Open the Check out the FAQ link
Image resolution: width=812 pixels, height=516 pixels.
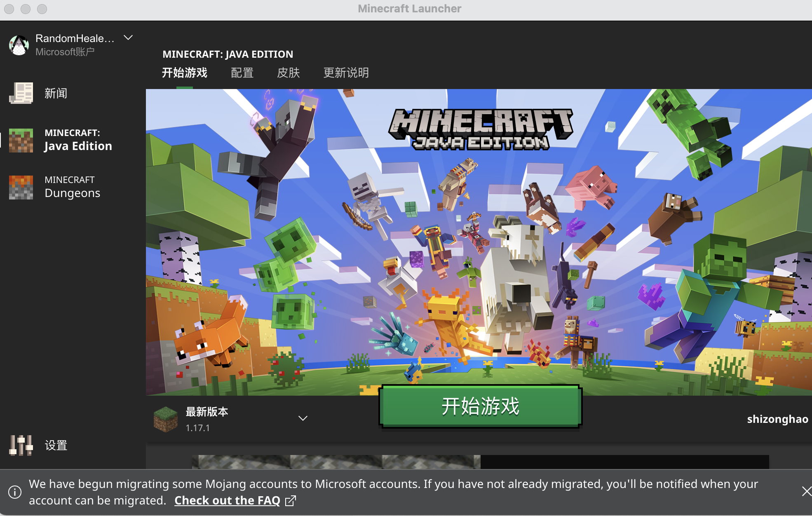coord(227,500)
